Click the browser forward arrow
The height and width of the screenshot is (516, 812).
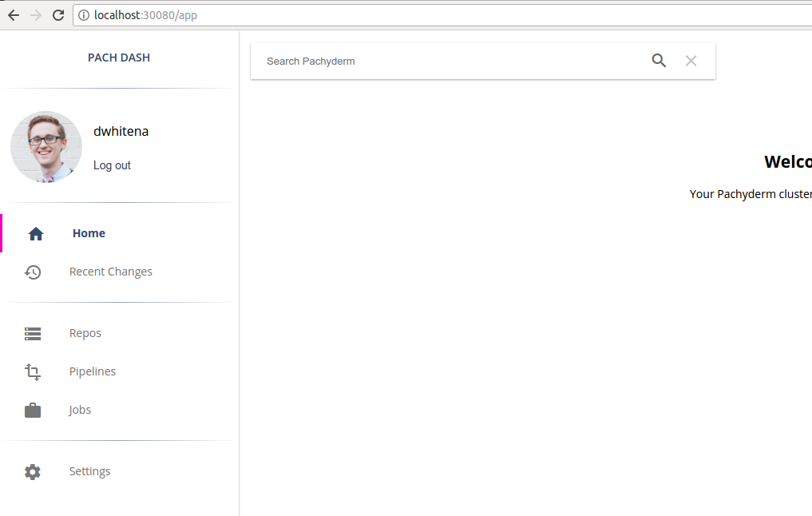pyautogui.click(x=36, y=15)
